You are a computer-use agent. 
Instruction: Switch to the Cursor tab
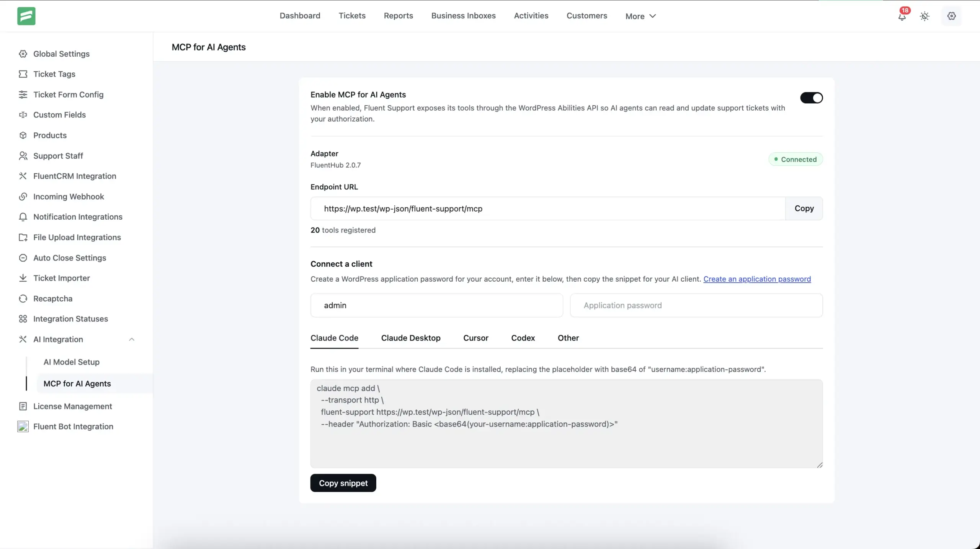coord(476,338)
